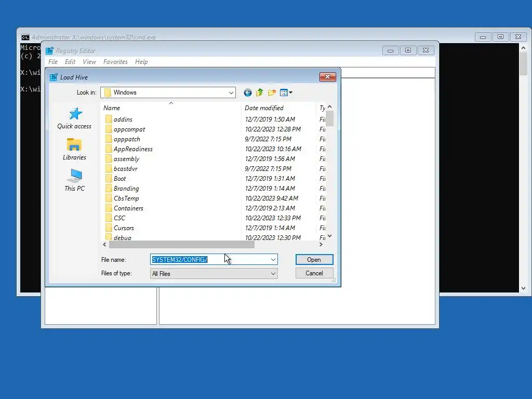Click cmd window scroll down arrow
Viewport: 532px width, 399px height.
523,288
